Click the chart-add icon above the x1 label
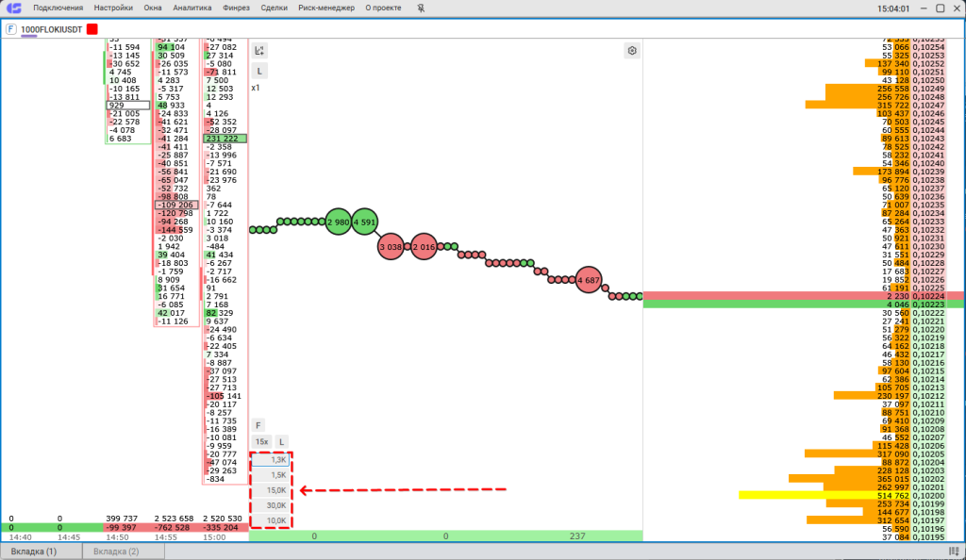The height and width of the screenshot is (560, 966). coord(259,51)
